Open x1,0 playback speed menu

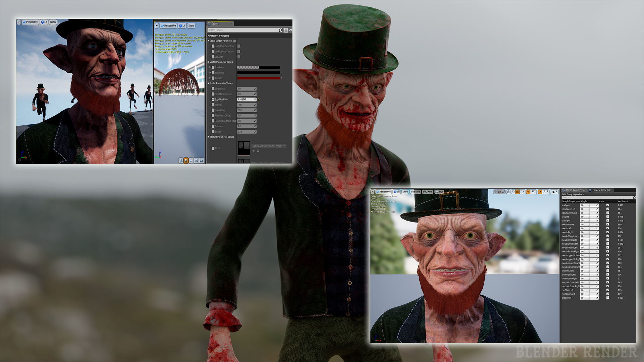439,192
